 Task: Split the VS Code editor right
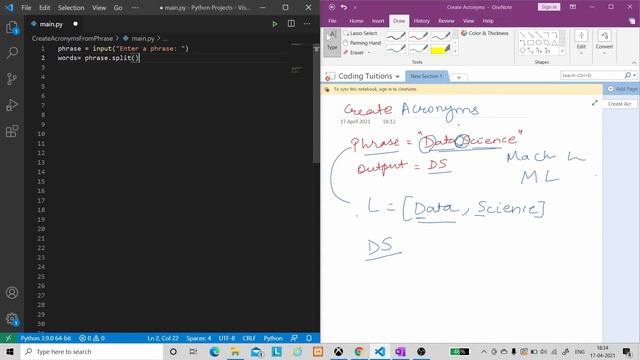(x=291, y=24)
